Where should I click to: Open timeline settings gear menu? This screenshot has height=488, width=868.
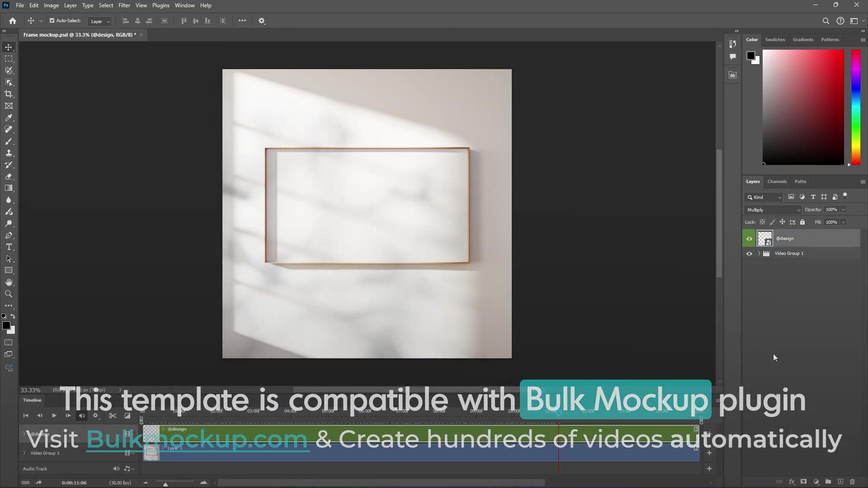point(96,416)
